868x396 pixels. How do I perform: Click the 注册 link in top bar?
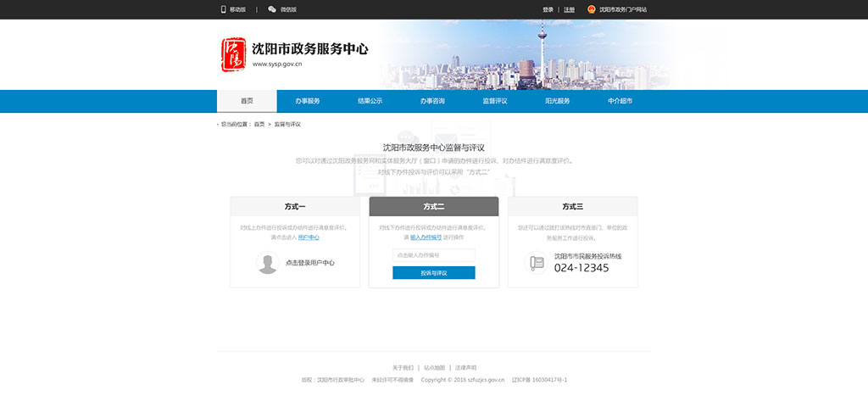click(569, 9)
